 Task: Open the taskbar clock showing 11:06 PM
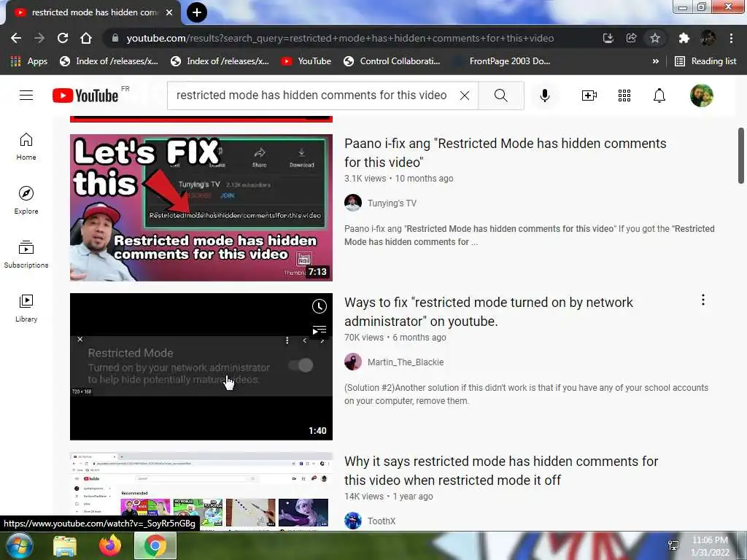(710, 545)
